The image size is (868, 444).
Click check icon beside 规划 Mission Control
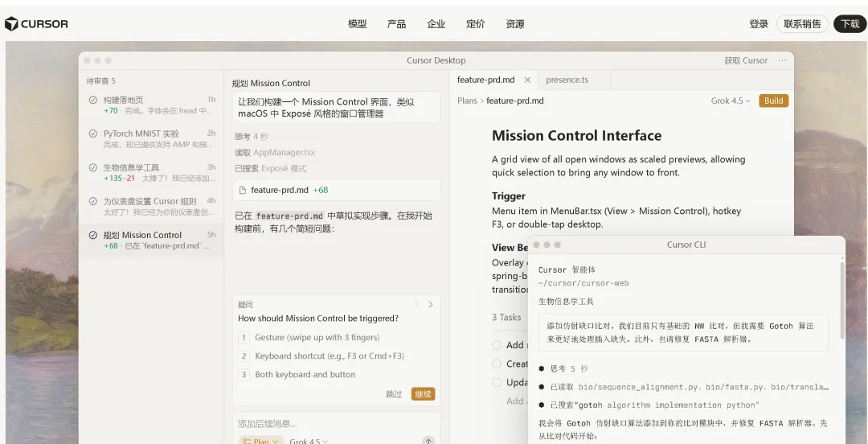pos(93,235)
